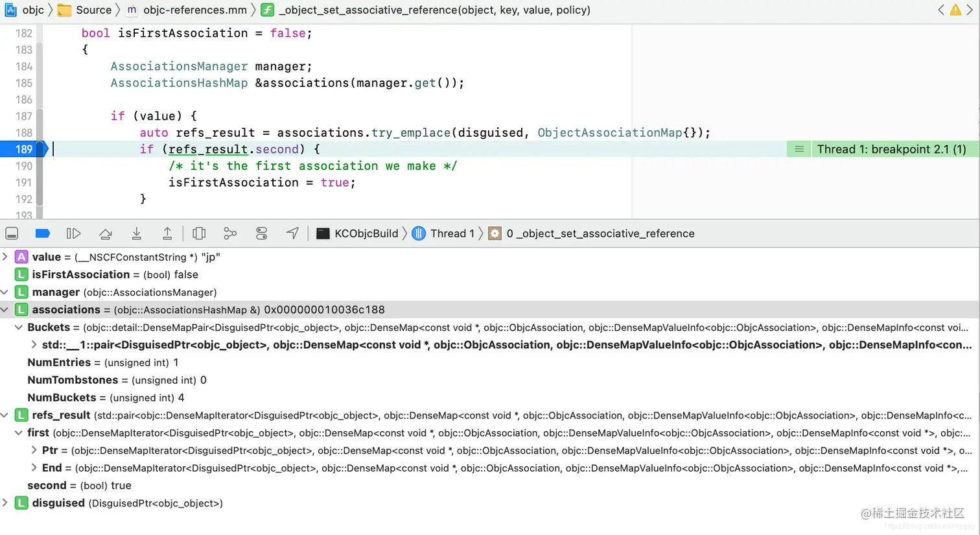
Task: Click AssociationsHashMap type on line 185
Action: [179, 83]
